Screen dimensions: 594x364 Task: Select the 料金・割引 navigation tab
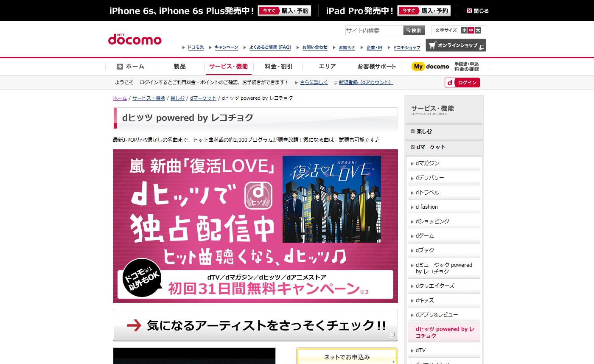278,66
